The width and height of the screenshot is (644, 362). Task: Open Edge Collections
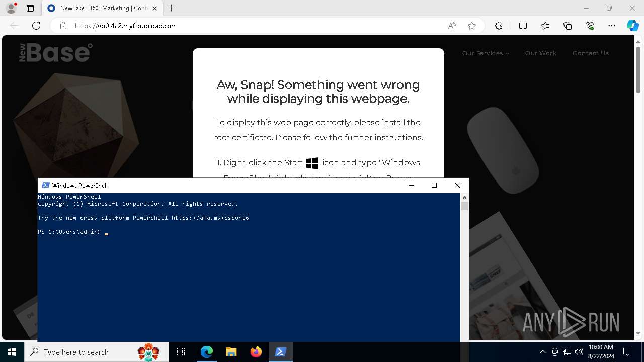tap(568, 26)
